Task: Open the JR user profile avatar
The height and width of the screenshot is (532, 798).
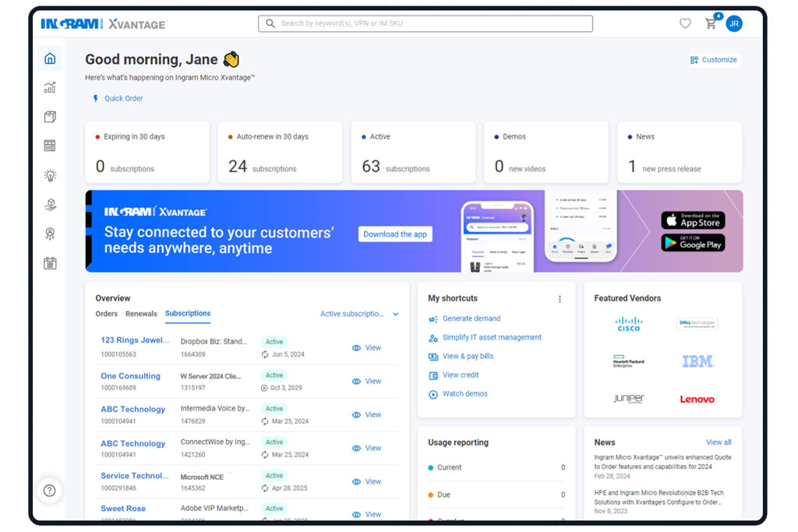Action: 734,23
